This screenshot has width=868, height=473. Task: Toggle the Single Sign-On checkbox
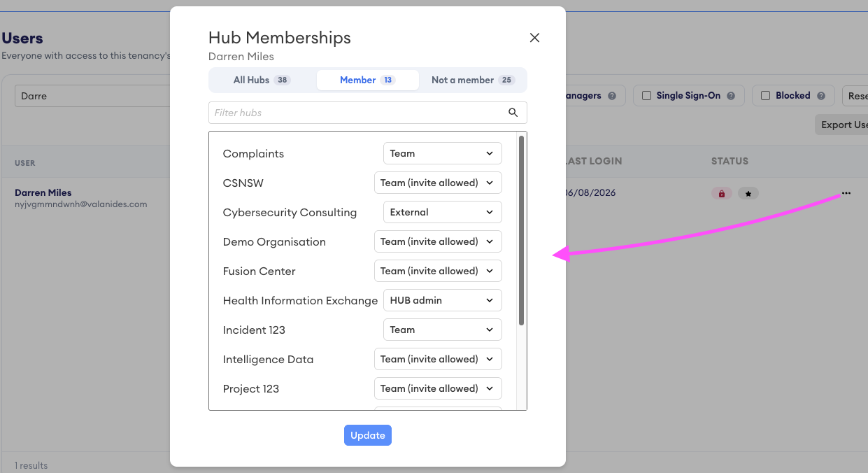pos(647,95)
